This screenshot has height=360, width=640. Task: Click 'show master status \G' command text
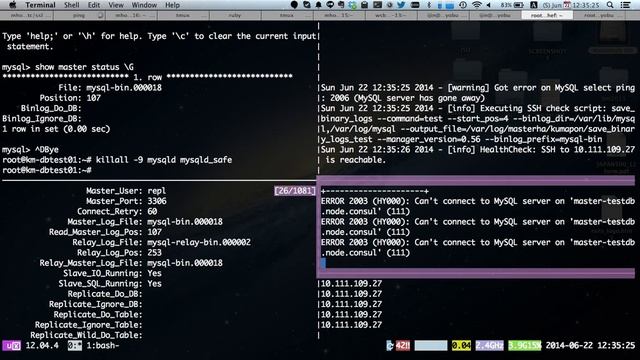click(x=84, y=67)
